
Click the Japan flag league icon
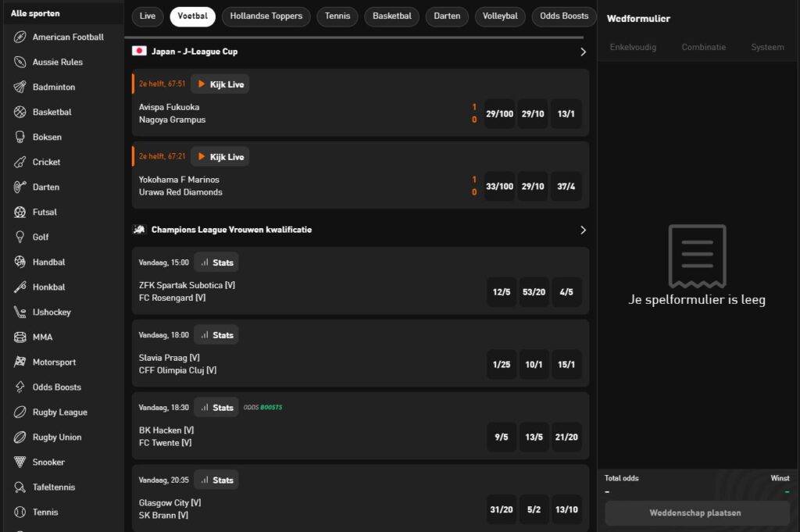pos(139,51)
